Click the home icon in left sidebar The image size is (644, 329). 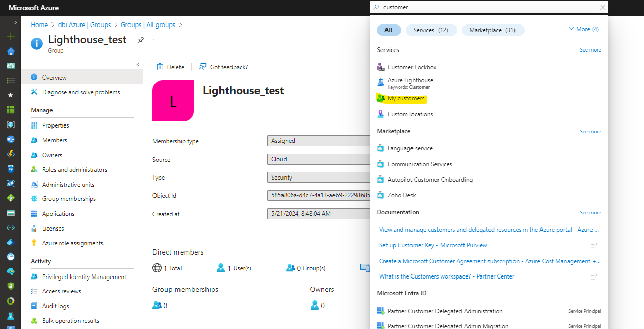click(x=11, y=51)
